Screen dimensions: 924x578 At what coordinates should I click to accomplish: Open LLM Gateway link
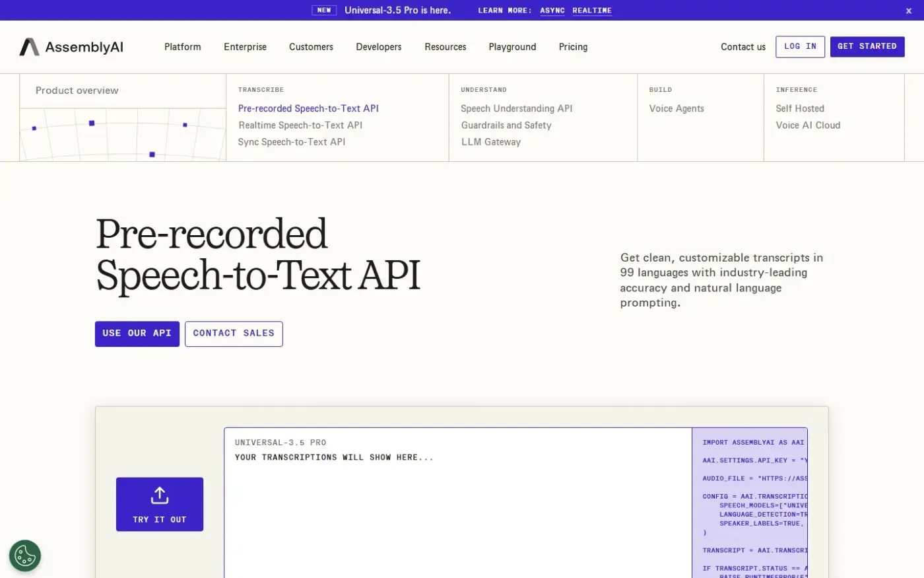pos(491,141)
